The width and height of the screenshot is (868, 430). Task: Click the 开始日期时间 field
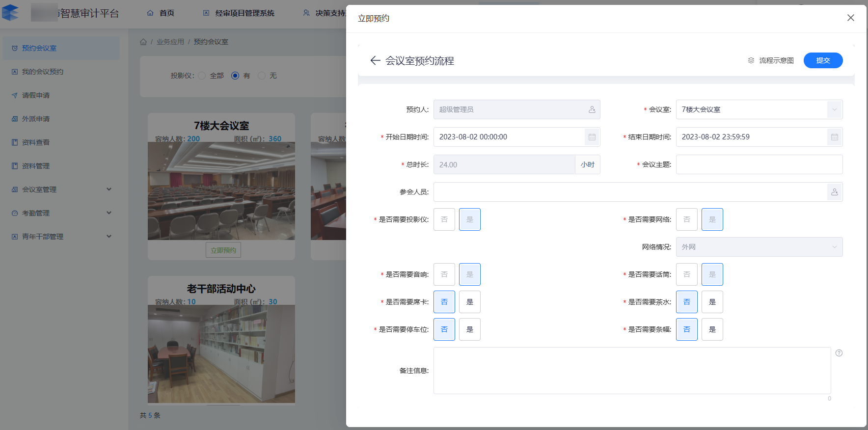(x=516, y=137)
